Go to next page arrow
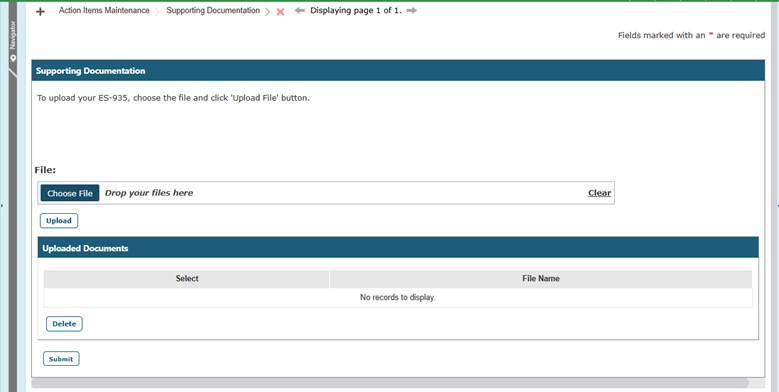Screen dimensions: 779x392 point(411,10)
